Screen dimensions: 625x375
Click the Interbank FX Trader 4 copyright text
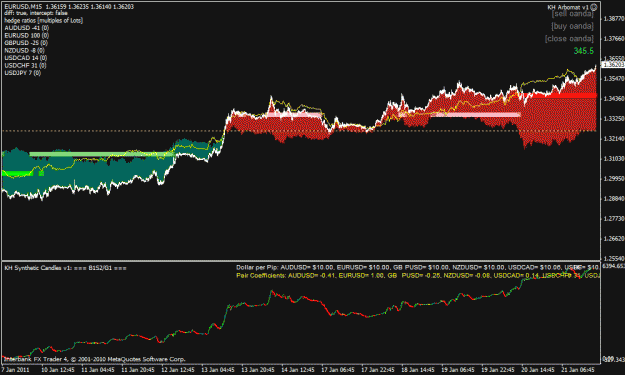[94, 359]
